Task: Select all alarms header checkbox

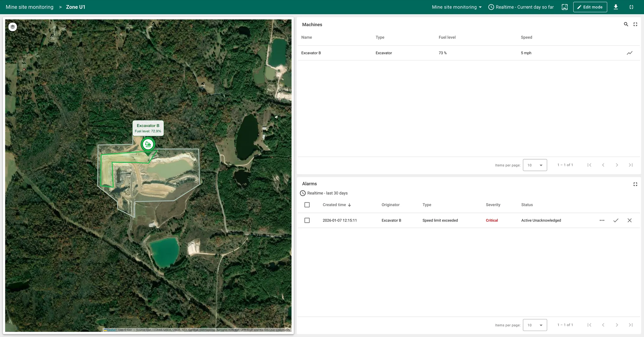Action: click(307, 205)
